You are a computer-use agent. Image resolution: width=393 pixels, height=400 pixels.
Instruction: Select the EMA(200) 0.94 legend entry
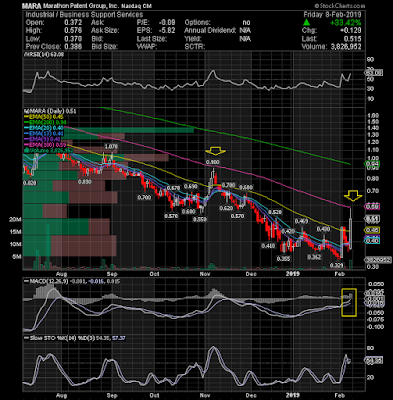[x=45, y=122]
